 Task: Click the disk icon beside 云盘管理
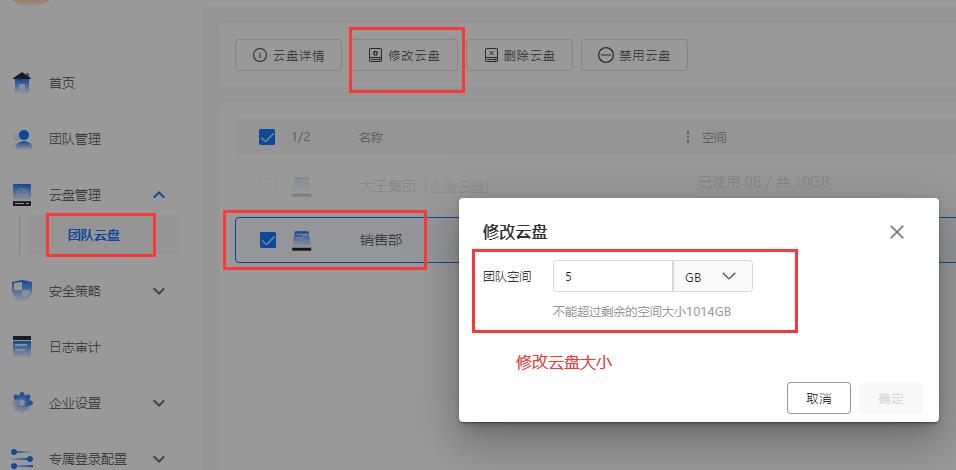[22, 195]
